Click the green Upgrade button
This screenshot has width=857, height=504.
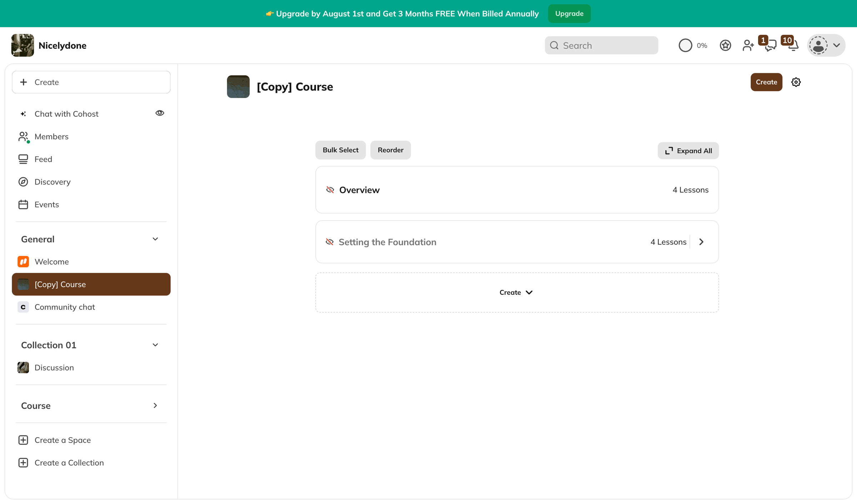point(569,14)
